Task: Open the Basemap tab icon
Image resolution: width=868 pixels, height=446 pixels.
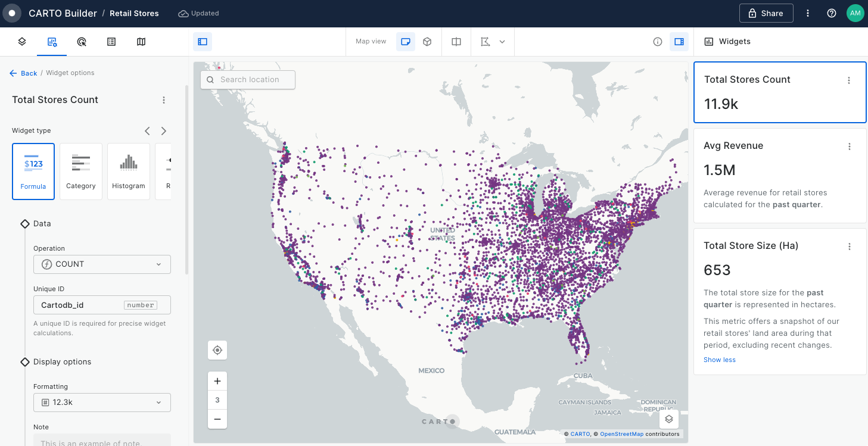Action: coord(141,42)
